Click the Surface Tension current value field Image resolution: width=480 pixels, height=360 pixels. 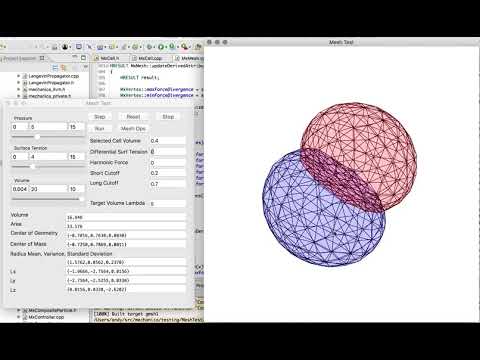click(x=49, y=157)
